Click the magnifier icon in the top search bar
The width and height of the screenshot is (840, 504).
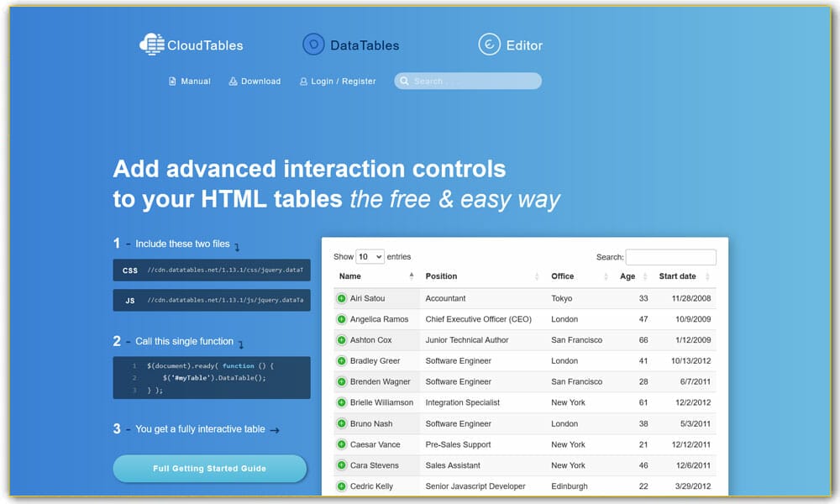pyautogui.click(x=405, y=81)
